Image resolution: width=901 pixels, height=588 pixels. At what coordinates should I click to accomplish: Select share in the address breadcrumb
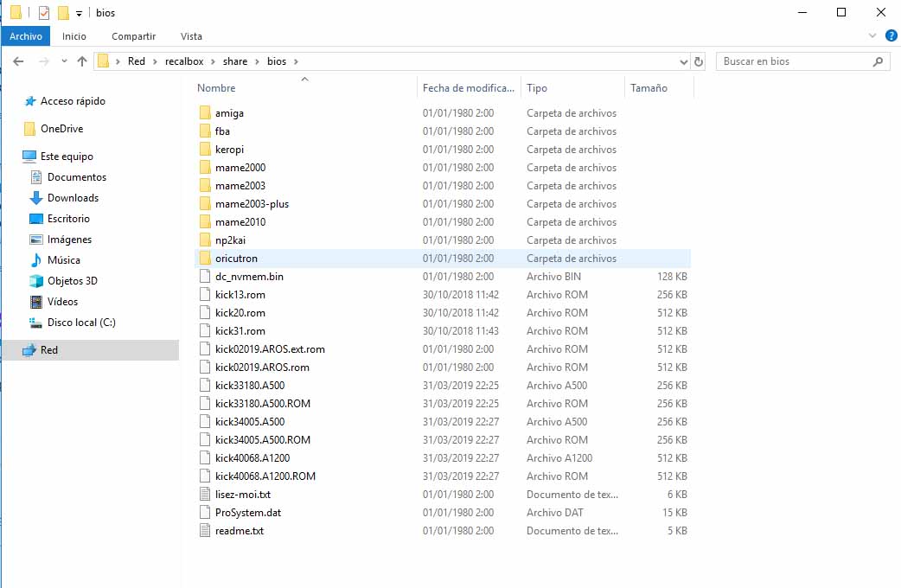(x=235, y=61)
